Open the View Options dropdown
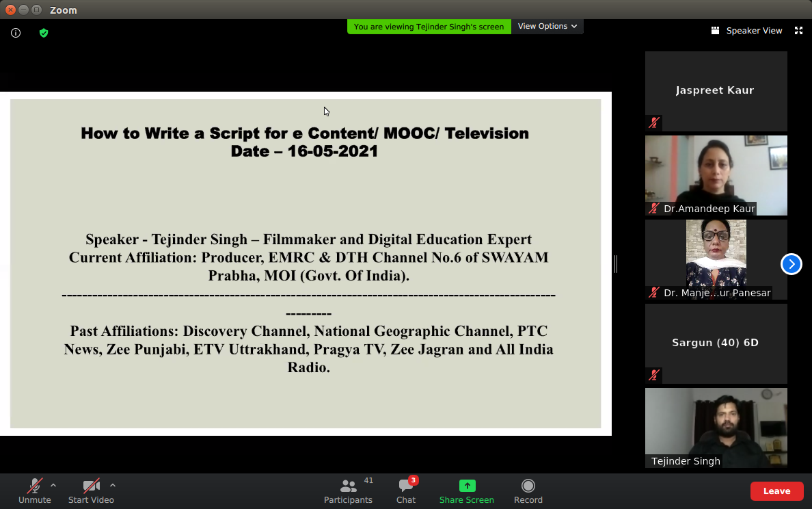This screenshot has height=509, width=812. pos(547,26)
